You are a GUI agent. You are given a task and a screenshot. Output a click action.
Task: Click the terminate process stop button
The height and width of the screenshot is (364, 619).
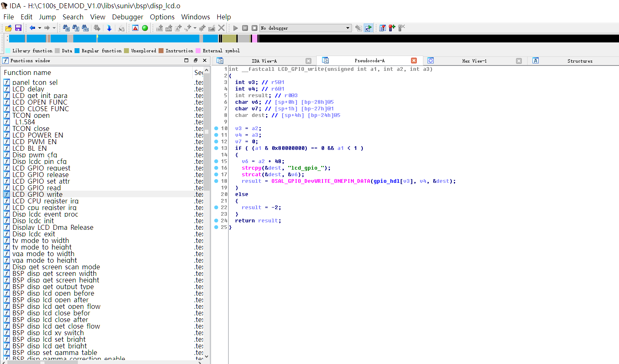pos(255,28)
